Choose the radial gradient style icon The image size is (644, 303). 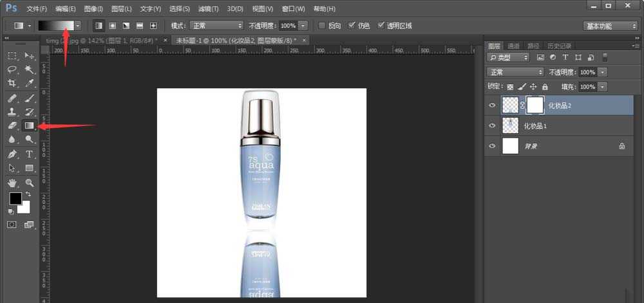pyautogui.click(x=113, y=26)
